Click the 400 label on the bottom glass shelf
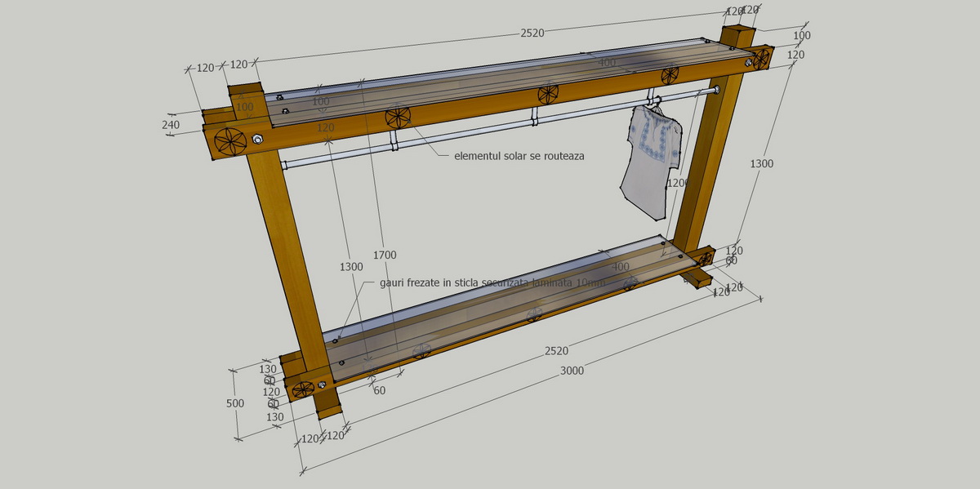 (x=620, y=267)
